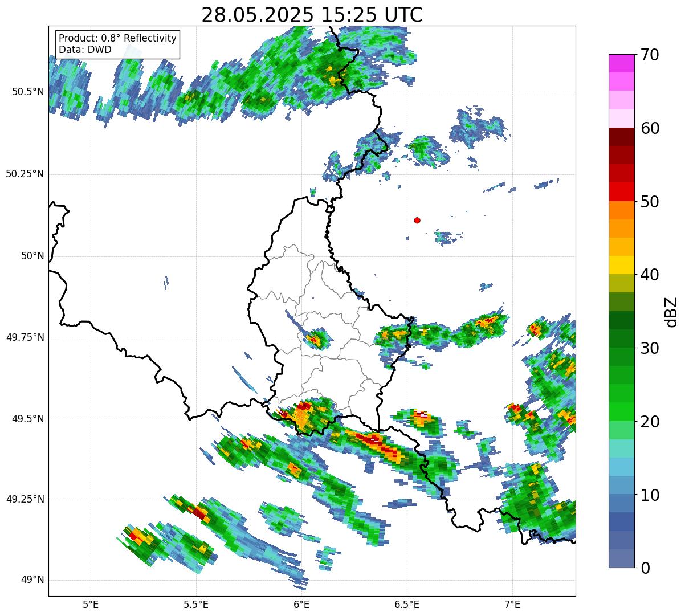Screen dimensions: 685x616
Task: Click the '49.25°N' latitude label
Action: pos(25,499)
